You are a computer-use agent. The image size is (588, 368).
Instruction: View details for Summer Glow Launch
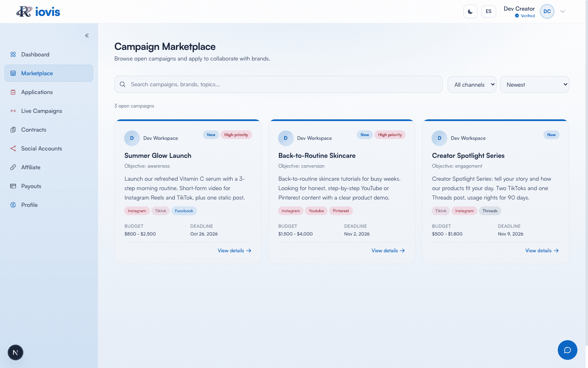[234, 251]
